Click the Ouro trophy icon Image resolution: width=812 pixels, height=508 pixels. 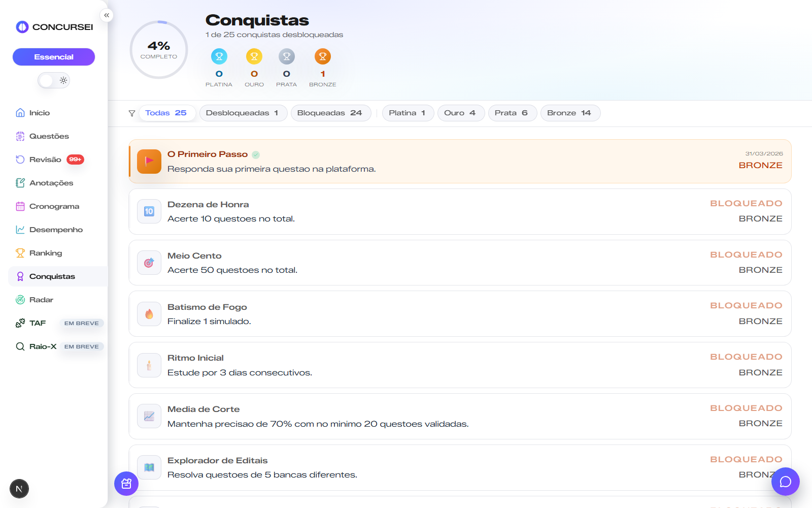pos(254,56)
